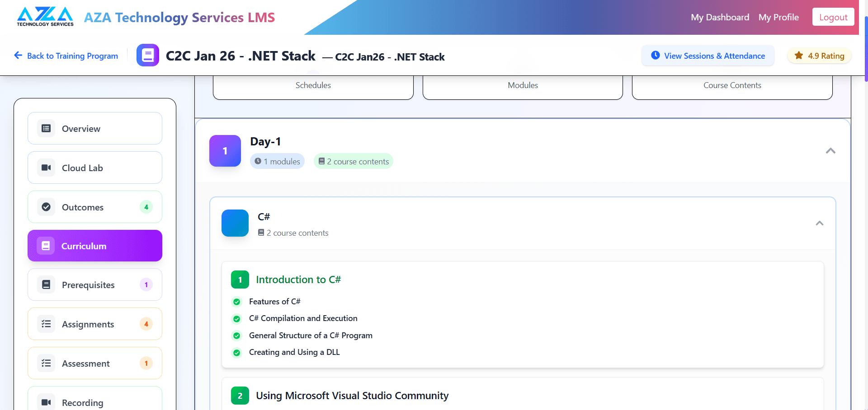Click the Day-1 heading text
Screen dimensions: 868x410
[265, 141]
